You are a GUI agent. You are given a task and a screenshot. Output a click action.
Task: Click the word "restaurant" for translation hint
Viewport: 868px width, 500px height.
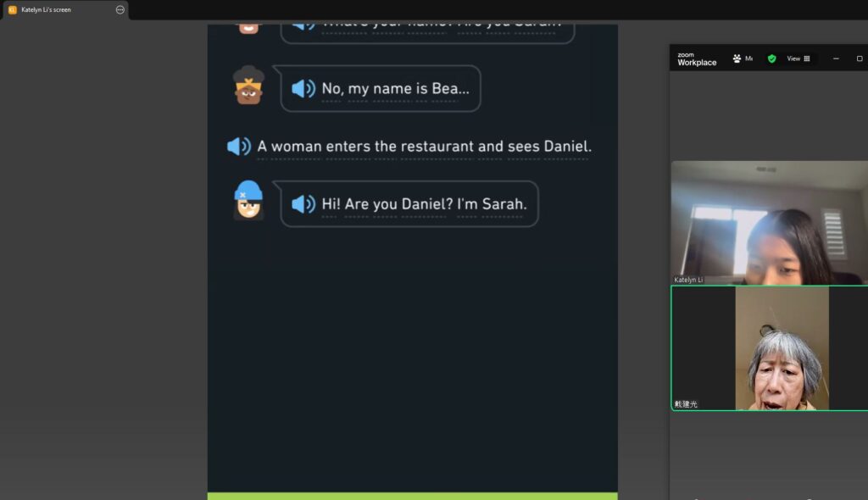pos(437,146)
